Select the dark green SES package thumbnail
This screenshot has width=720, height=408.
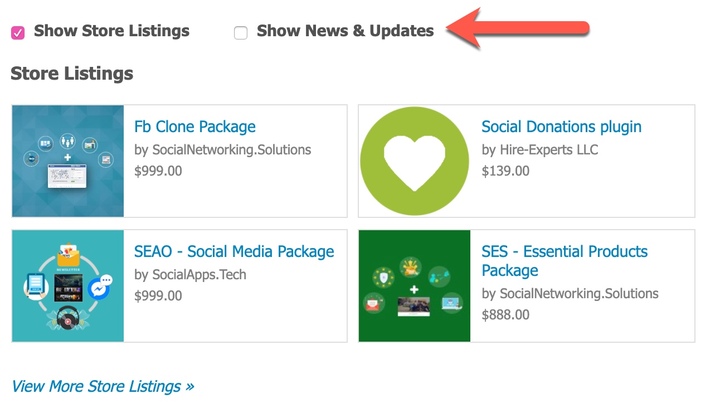415,286
